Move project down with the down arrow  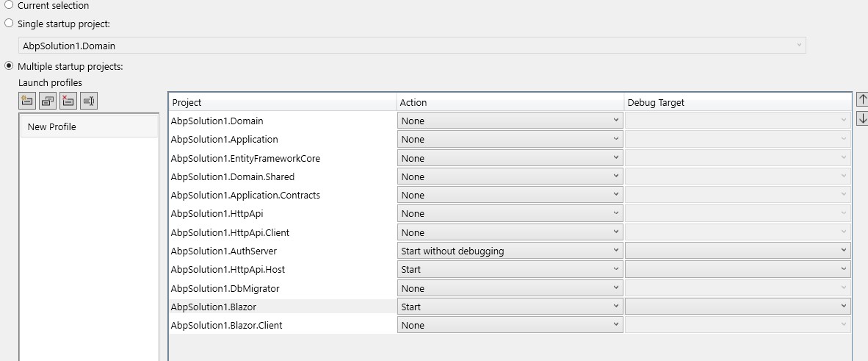tap(862, 118)
